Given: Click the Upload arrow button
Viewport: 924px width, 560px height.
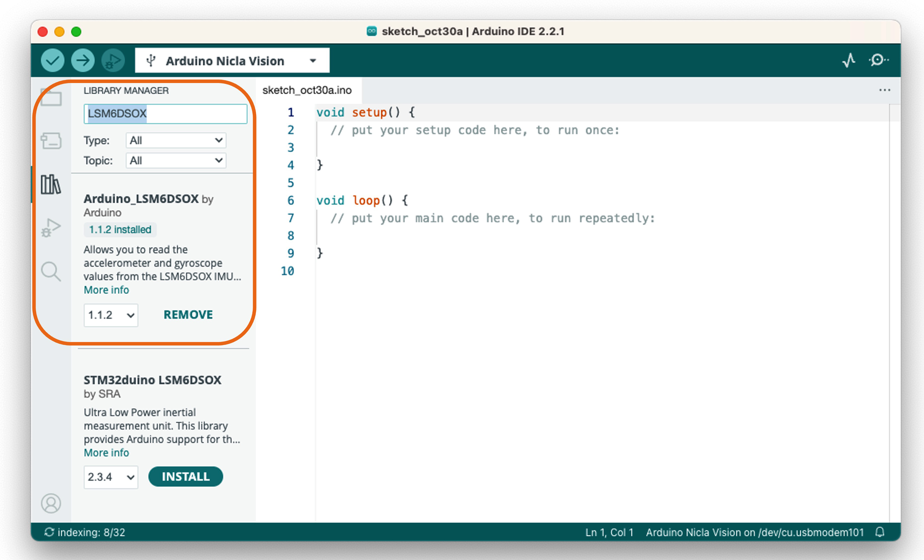Looking at the screenshot, I should (x=83, y=60).
